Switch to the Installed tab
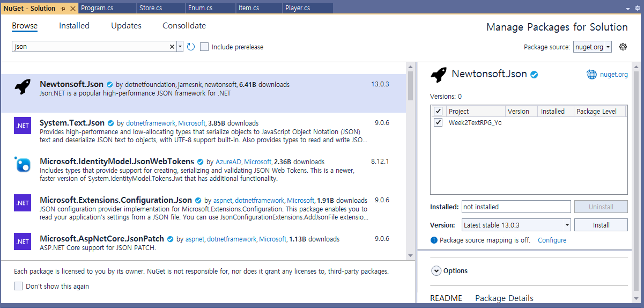 click(x=74, y=26)
